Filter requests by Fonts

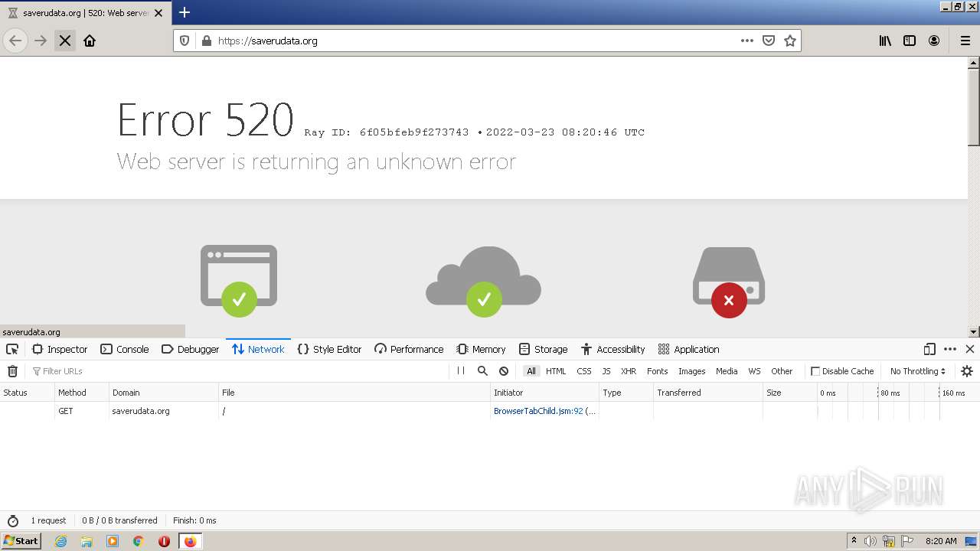pos(658,371)
